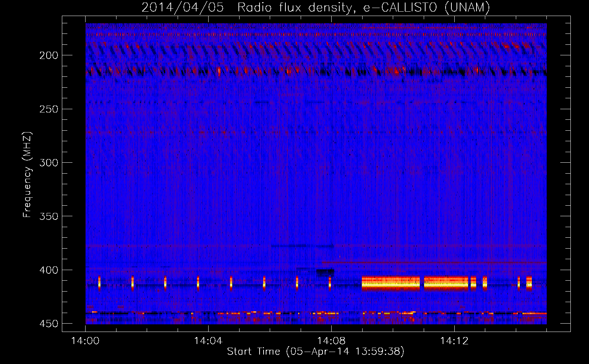The image size is (589, 364).
Task: Click the long bright burst after 14:09
Action: [391, 284]
